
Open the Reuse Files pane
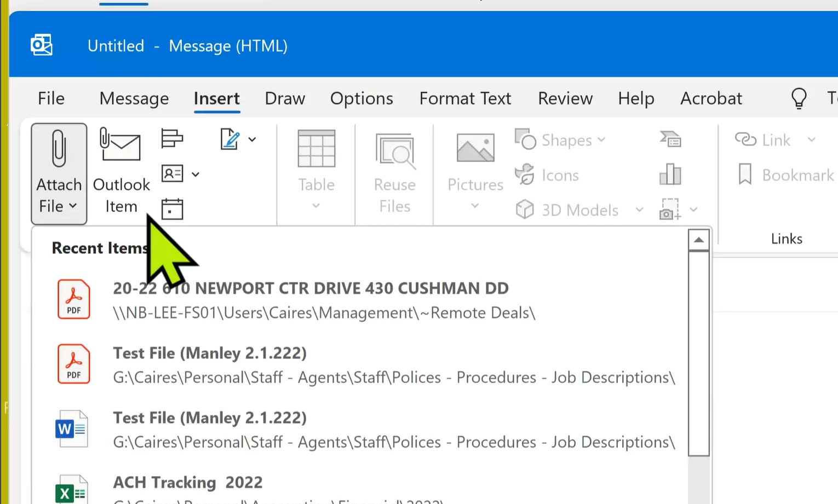(394, 173)
